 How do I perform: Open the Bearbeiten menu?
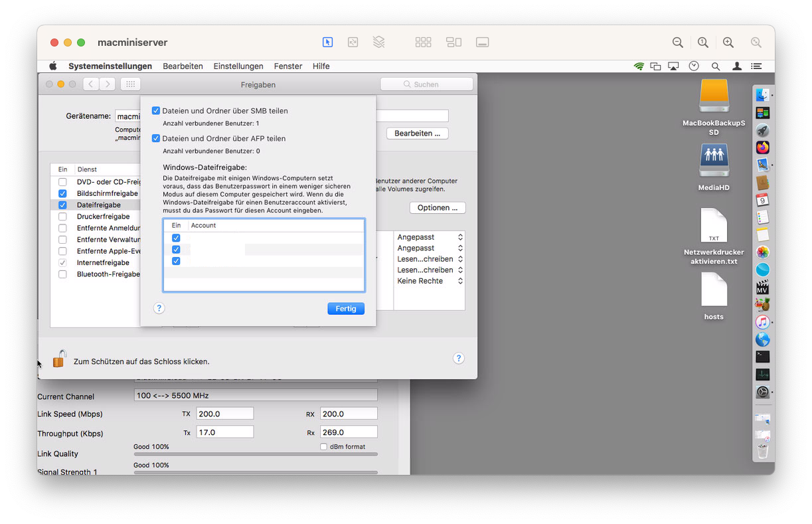pos(183,66)
